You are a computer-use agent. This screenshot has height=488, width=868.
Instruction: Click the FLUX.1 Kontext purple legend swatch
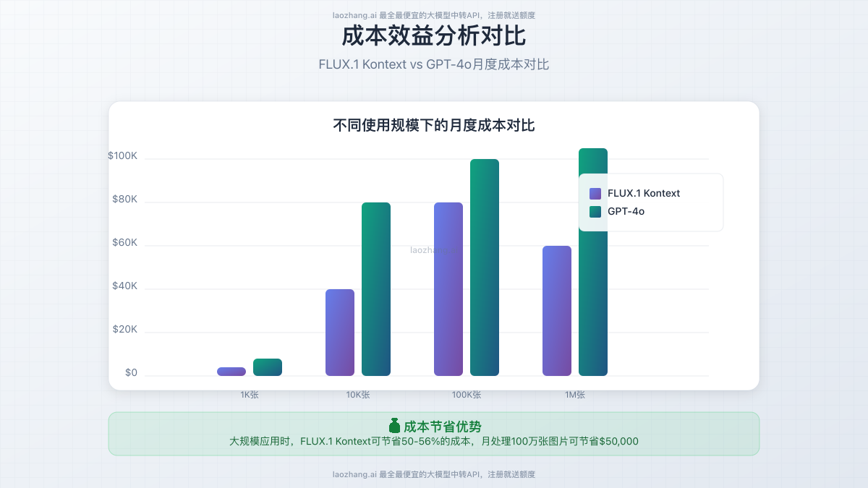[x=595, y=194]
